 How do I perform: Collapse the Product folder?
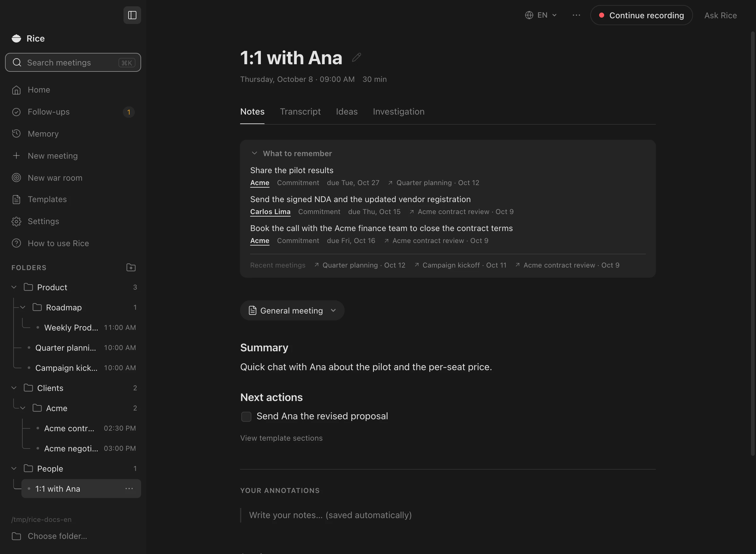(x=14, y=287)
